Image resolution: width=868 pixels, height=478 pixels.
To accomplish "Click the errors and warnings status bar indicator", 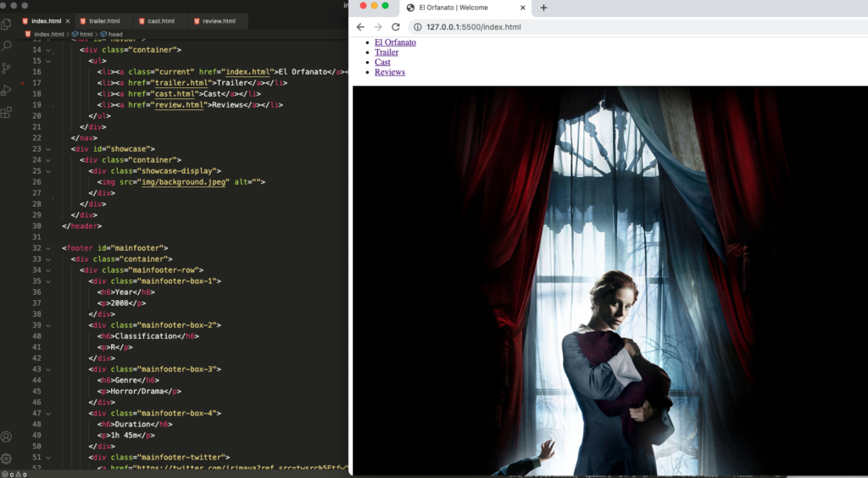I will [x=15, y=475].
